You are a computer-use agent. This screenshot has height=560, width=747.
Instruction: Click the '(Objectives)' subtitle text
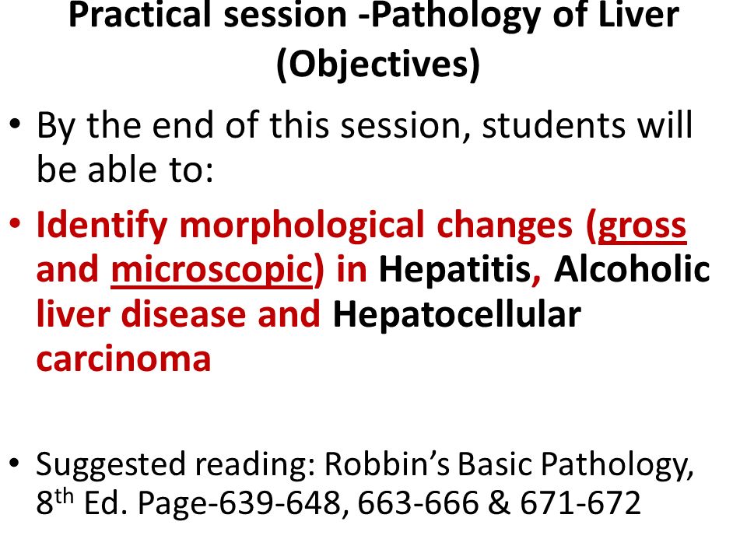point(378,65)
